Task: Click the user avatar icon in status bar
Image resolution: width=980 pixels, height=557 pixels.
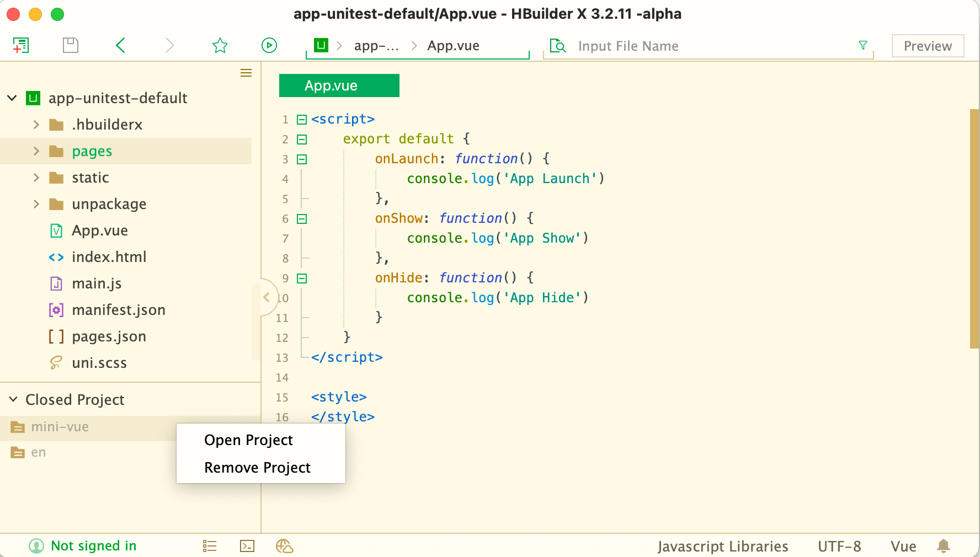Action: point(36,546)
